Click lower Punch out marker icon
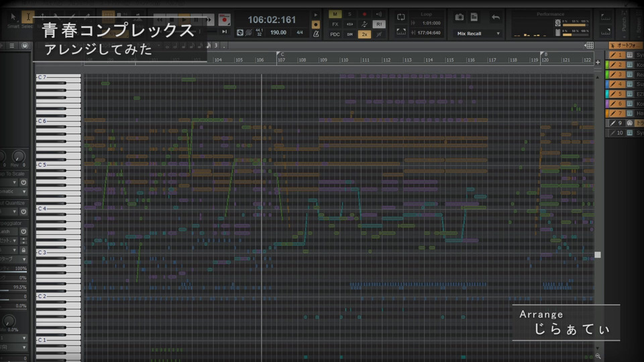The image size is (644, 362). click(x=605, y=32)
